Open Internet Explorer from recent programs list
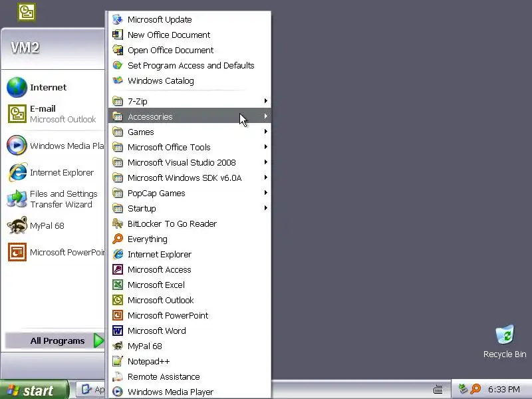This screenshot has height=399, width=532. pyautogui.click(x=55, y=172)
